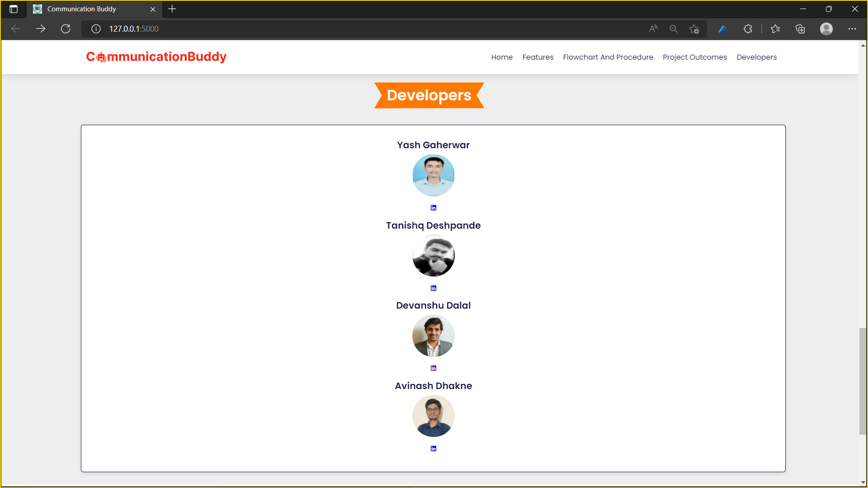Open Yash Gaherwar's LinkedIn profile

[433, 208]
